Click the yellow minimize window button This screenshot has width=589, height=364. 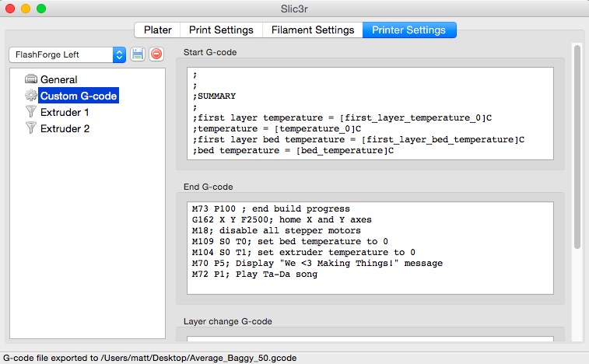point(26,9)
